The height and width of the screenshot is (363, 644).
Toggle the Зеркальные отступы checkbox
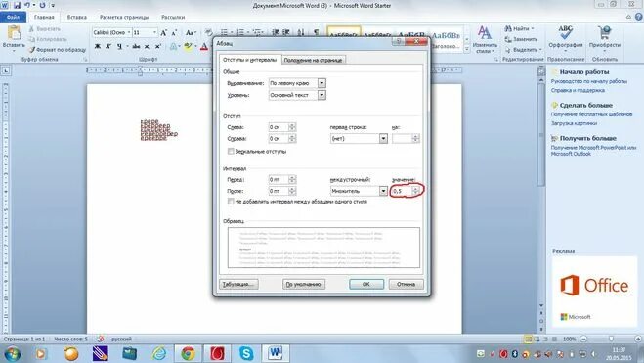point(231,152)
